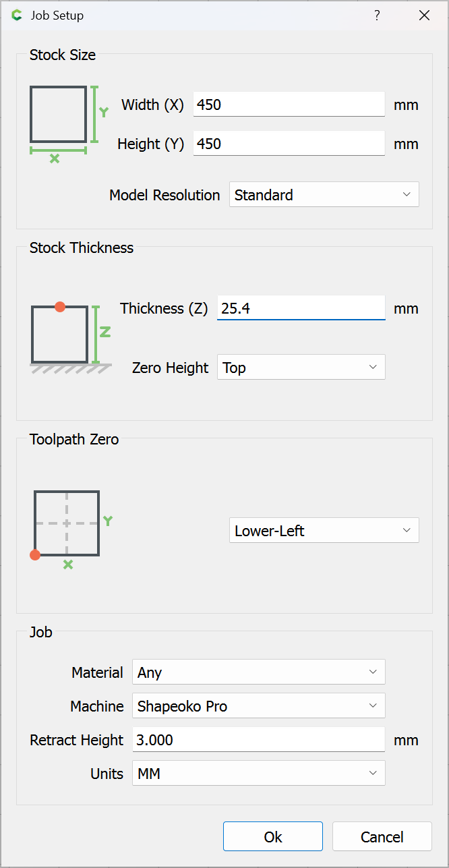
Task: Close the Job Setup dialog
Action: point(424,15)
